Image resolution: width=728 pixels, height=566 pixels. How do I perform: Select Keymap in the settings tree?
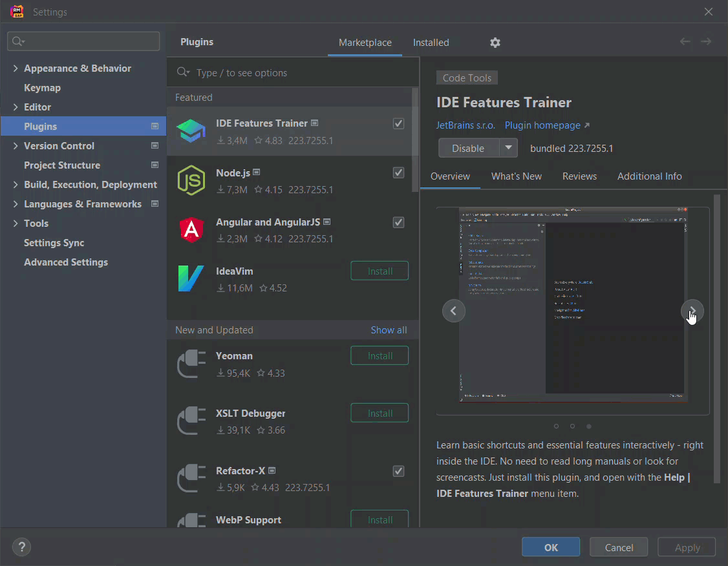coord(42,88)
